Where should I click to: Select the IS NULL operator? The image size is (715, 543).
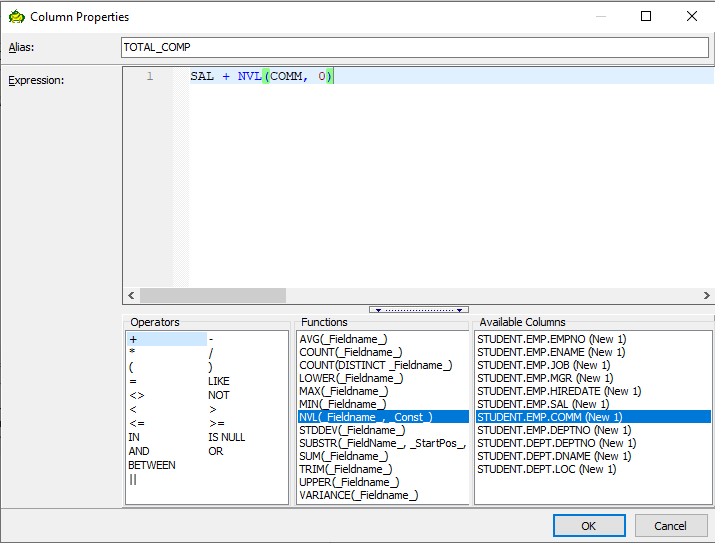227,437
